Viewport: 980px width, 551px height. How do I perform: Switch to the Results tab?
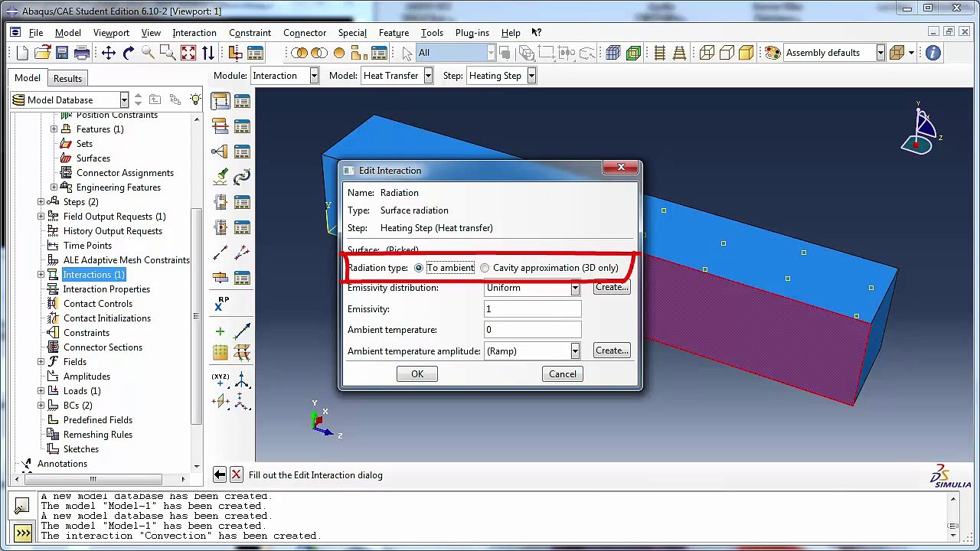(x=67, y=79)
